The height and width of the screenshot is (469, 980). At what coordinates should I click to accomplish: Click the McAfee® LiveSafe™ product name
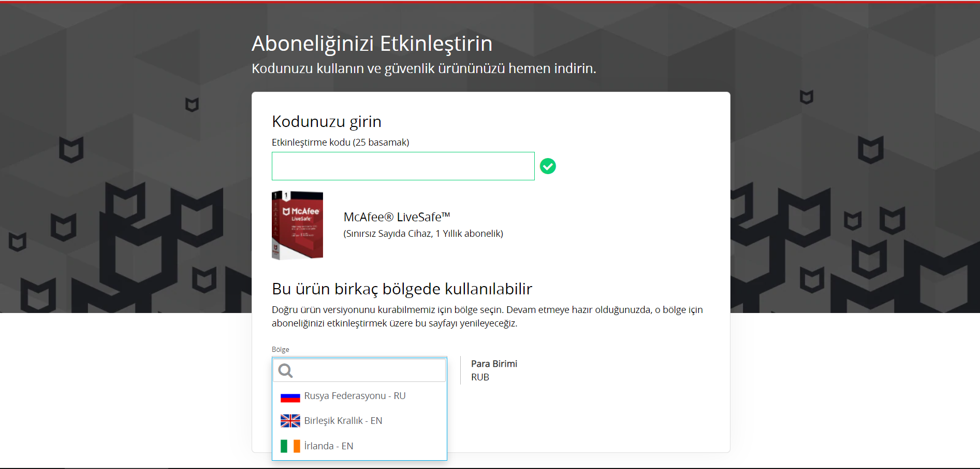click(x=397, y=217)
